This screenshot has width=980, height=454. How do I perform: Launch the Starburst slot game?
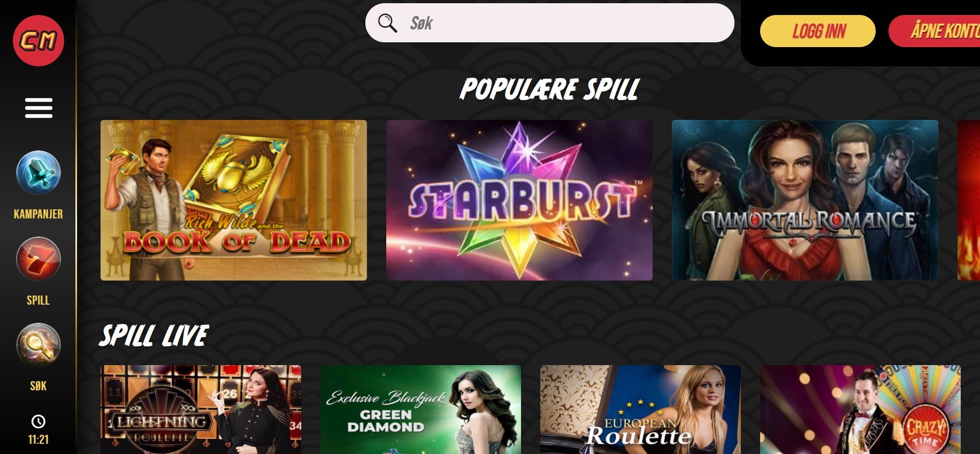coord(519,200)
